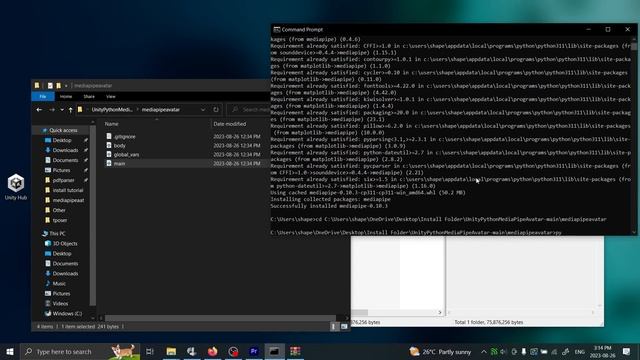Go forward in File Explorer

tap(52, 110)
